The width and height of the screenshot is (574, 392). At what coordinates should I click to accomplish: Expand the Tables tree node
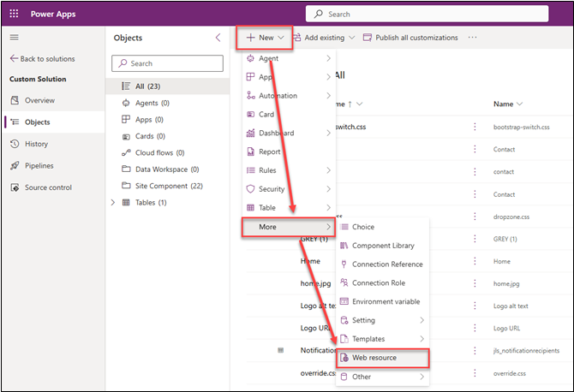click(x=113, y=202)
